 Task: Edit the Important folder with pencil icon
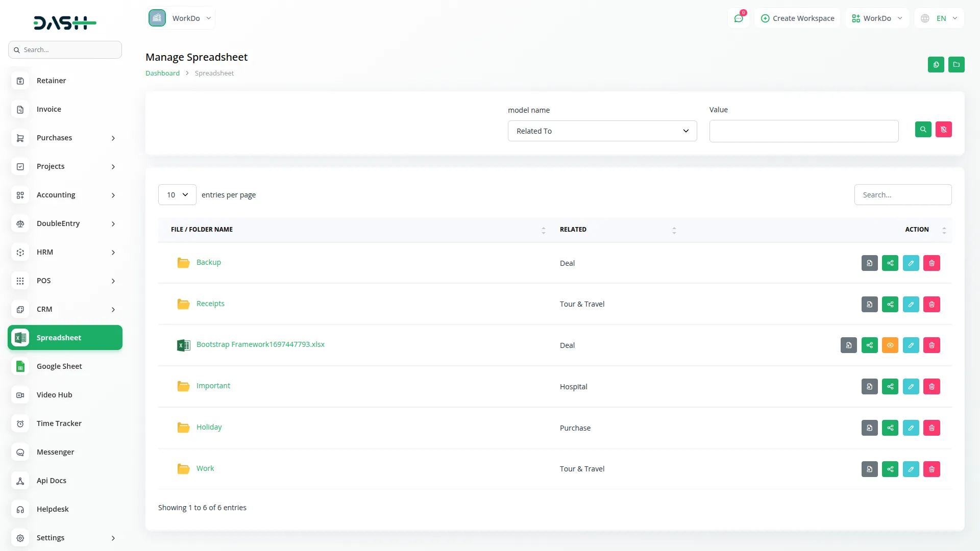[911, 387]
